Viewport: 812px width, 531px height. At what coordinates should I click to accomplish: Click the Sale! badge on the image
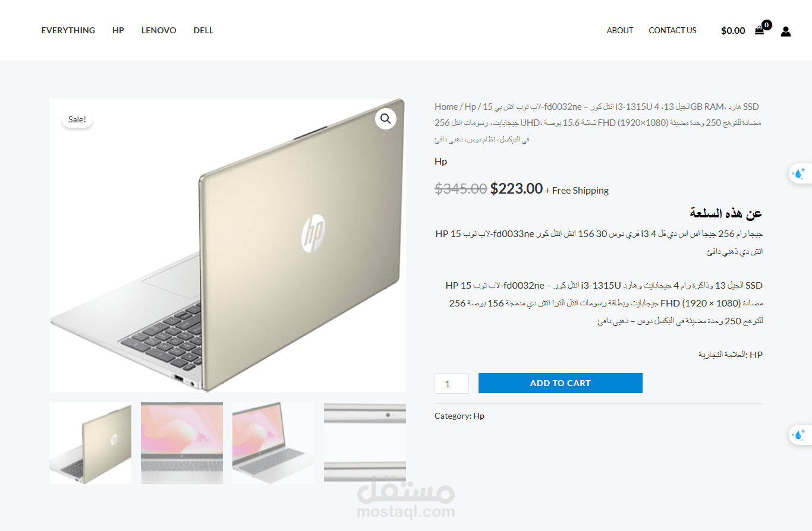coord(77,119)
